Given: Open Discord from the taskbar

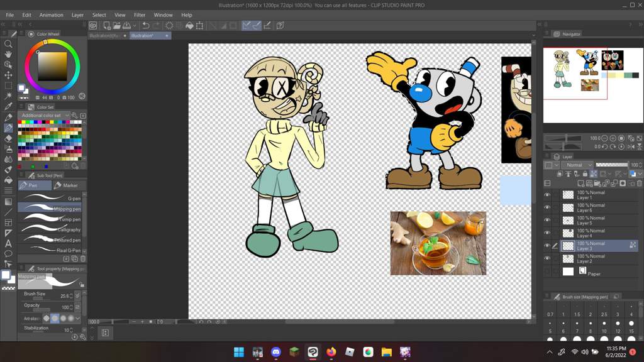Looking at the screenshot, I should click(x=276, y=352).
